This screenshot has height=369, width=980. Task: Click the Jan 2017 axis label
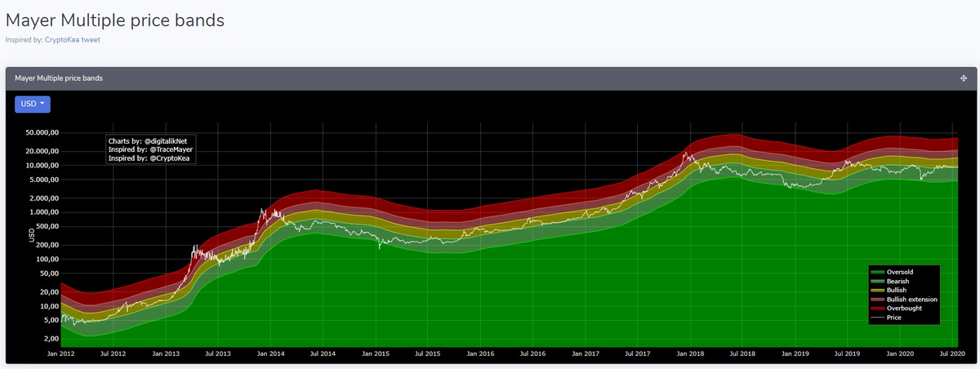pos(586,353)
